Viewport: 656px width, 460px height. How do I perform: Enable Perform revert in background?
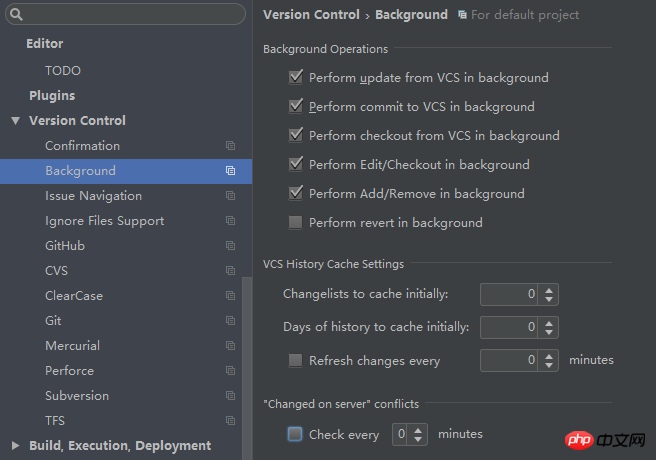(x=295, y=222)
